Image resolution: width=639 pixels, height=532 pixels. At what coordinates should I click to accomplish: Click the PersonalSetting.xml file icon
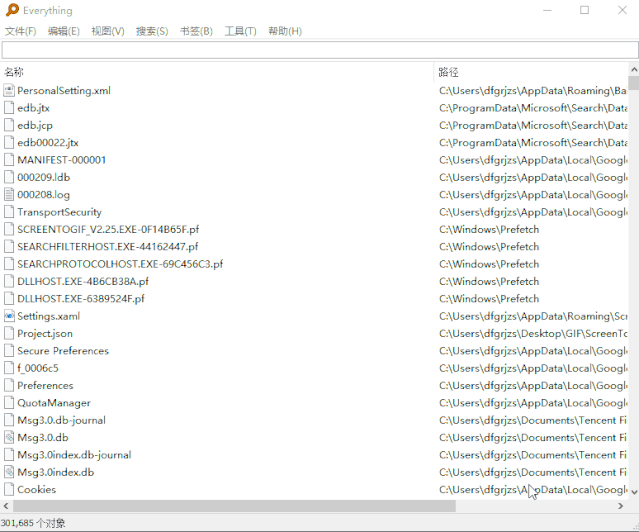(x=9, y=91)
